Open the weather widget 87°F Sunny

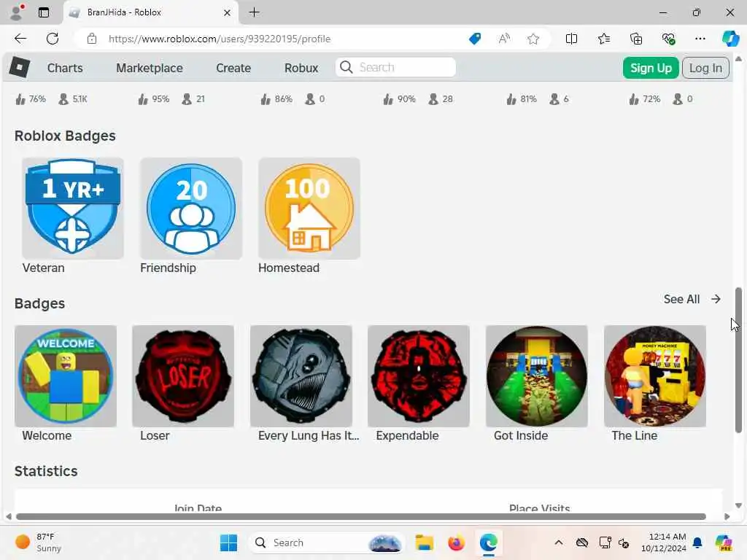pos(38,542)
